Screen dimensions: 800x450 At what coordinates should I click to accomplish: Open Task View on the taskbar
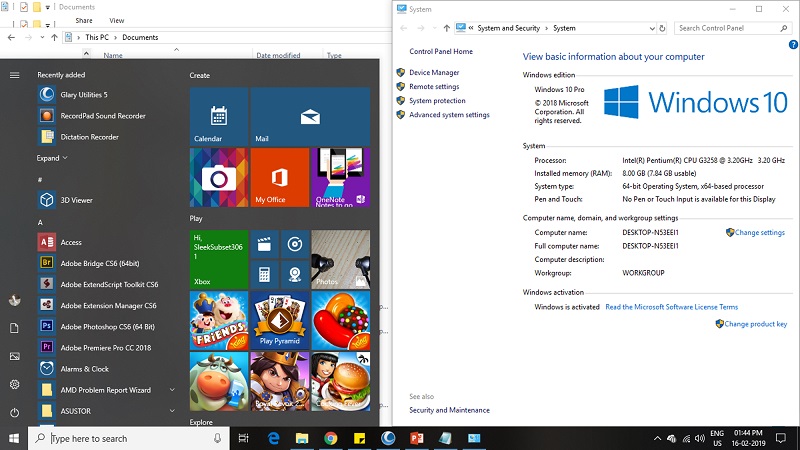243,438
